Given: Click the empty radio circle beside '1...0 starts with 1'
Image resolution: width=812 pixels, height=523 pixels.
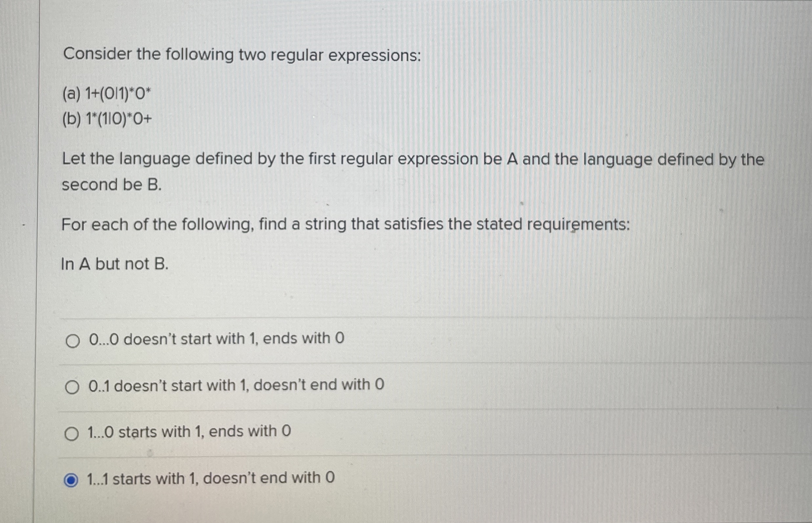Looking at the screenshot, I should click(x=72, y=432).
